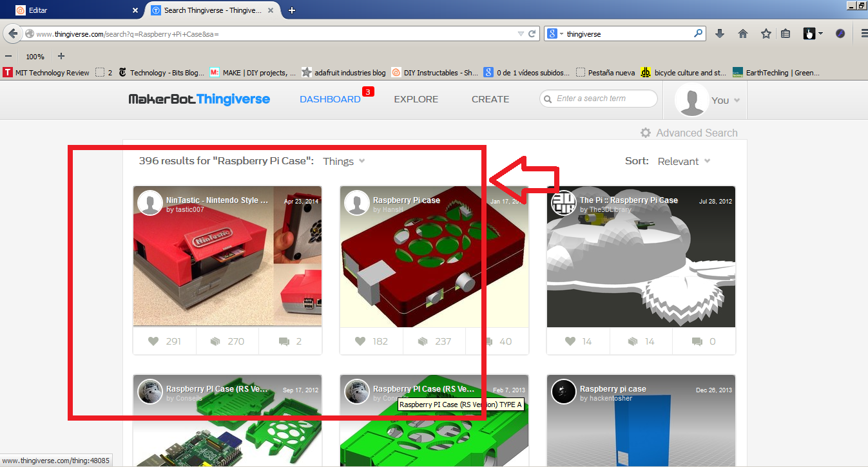868x467 pixels.
Task: Click The3DLibrary author name
Action: click(x=610, y=210)
